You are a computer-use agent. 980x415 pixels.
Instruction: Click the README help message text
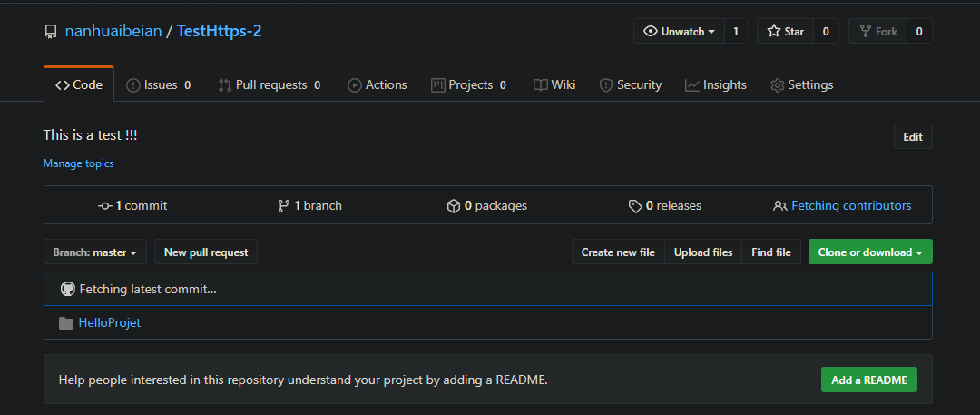(x=303, y=380)
